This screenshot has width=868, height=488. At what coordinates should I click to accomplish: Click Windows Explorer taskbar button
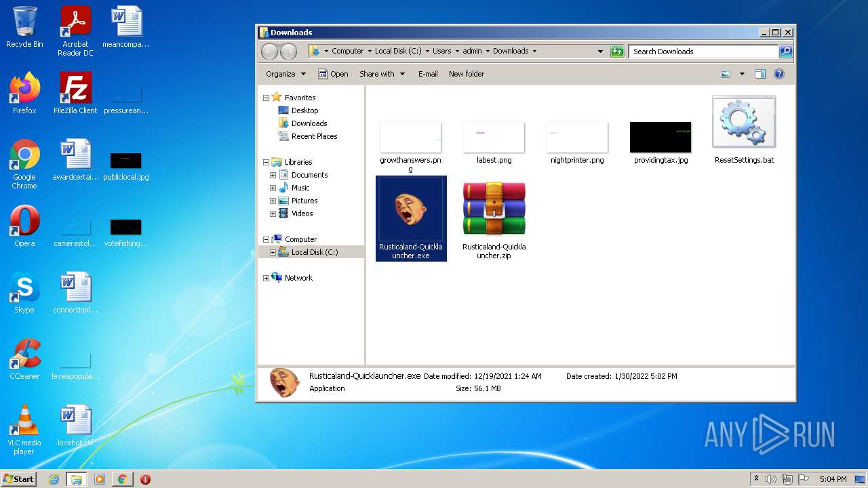[x=77, y=479]
